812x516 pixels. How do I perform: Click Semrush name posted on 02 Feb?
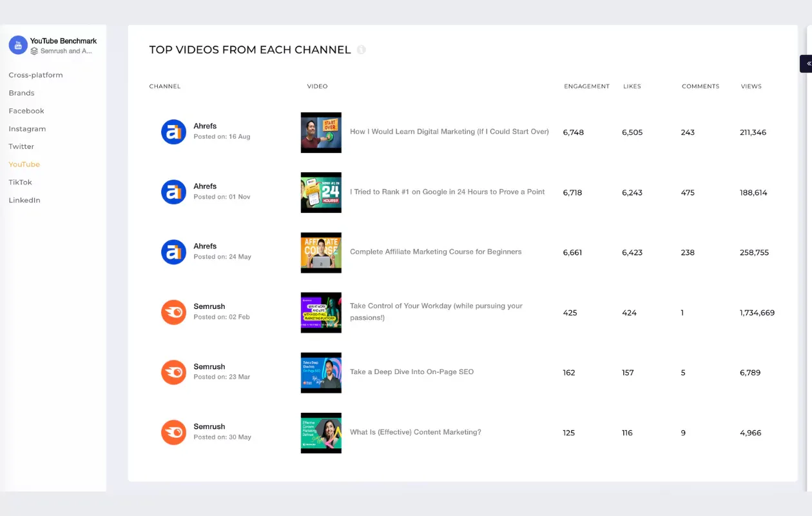(x=209, y=306)
